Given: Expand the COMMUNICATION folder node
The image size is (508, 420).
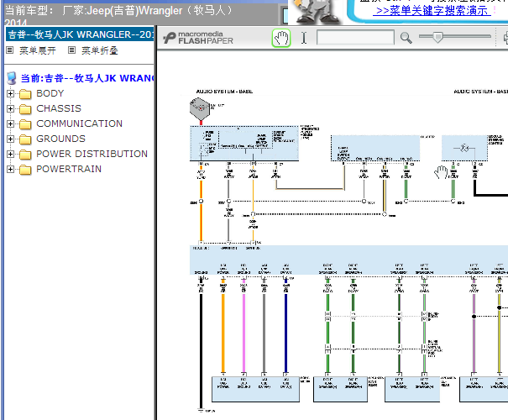Looking at the screenshot, I should pyautogui.click(x=10, y=123).
